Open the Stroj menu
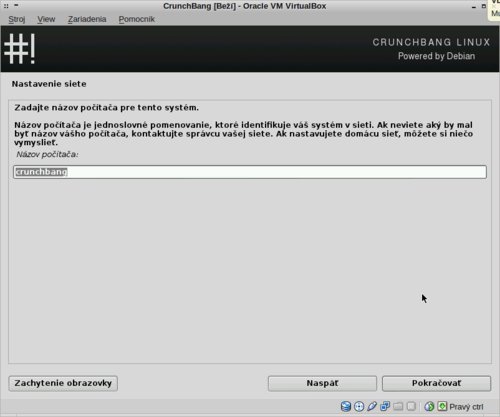The width and height of the screenshot is (500, 417). (17, 19)
